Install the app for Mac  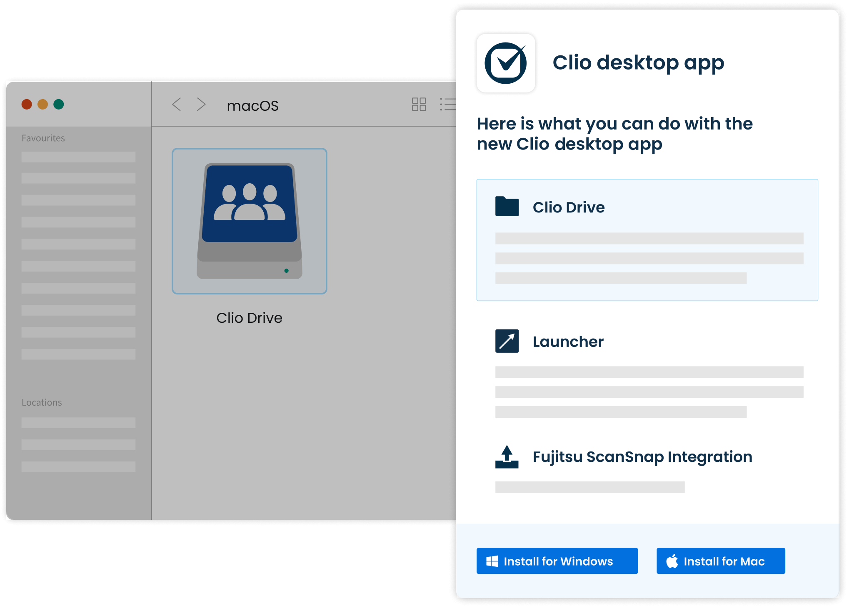721,561
